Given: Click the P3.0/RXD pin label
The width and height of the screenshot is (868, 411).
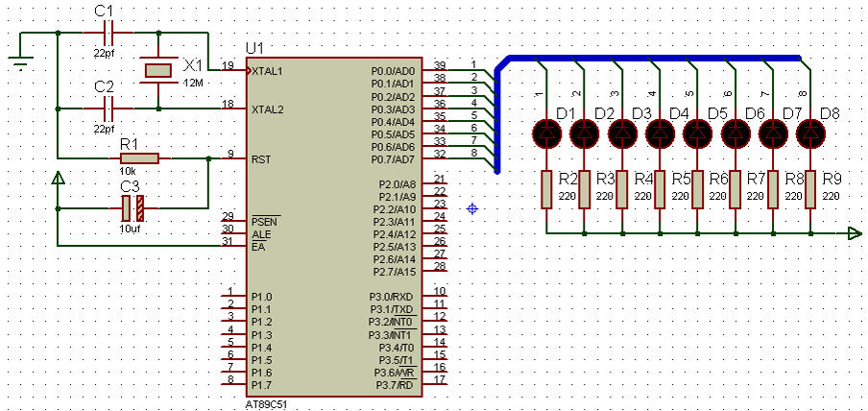Looking at the screenshot, I should [393, 297].
